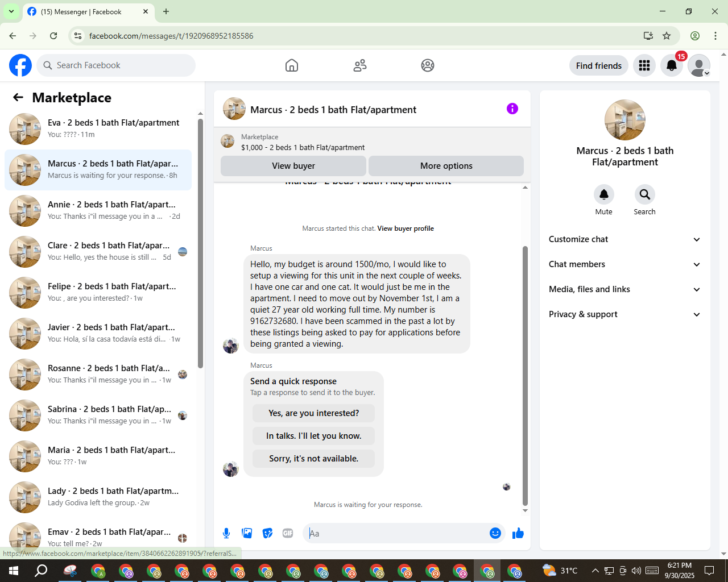Open Eva's conversation in the list
Image resolution: width=728 pixels, height=582 pixels.
98,129
